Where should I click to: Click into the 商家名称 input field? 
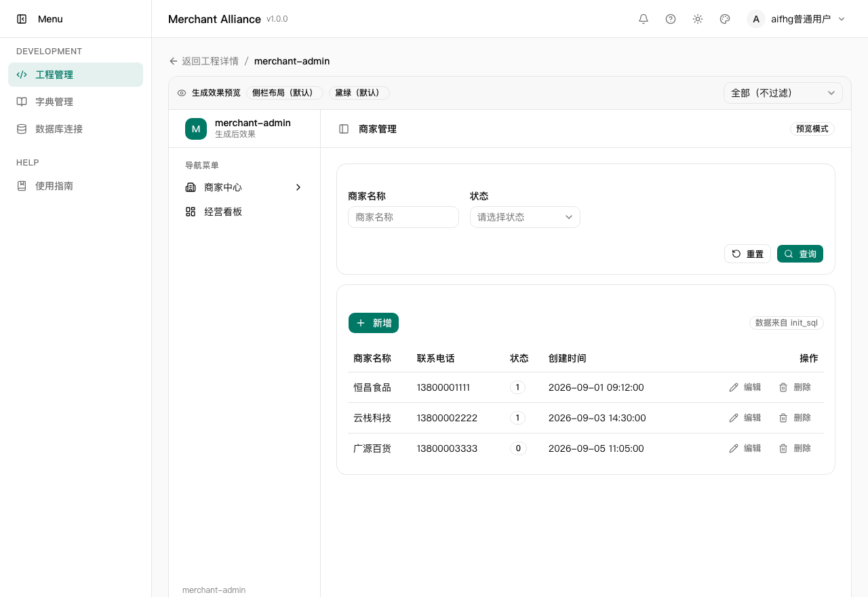[403, 217]
